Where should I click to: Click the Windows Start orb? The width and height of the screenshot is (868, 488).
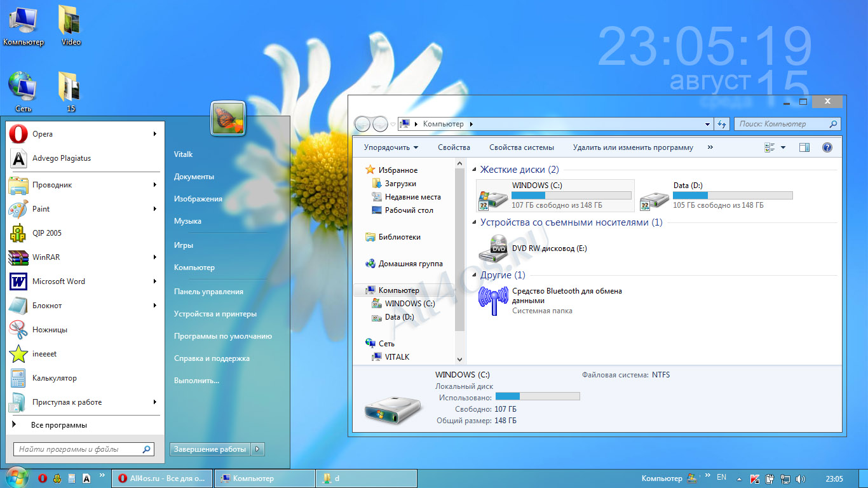click(x=17, y=478)
